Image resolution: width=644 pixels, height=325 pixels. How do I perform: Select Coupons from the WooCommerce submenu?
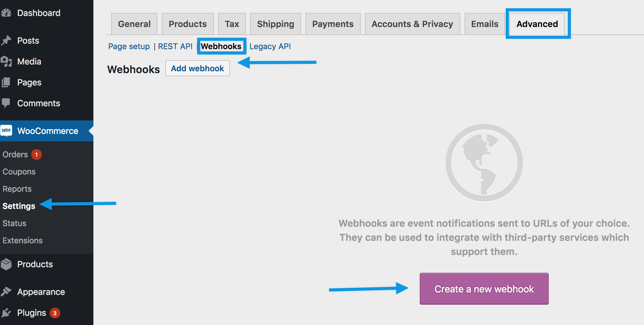point(19,172)
